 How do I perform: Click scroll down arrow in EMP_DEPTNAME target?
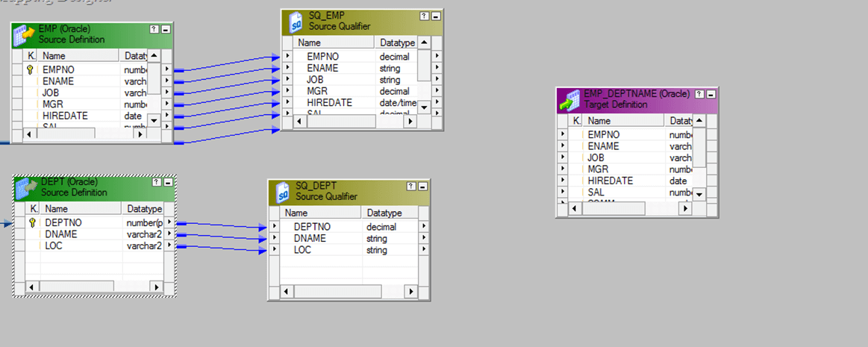coord(699,194)
